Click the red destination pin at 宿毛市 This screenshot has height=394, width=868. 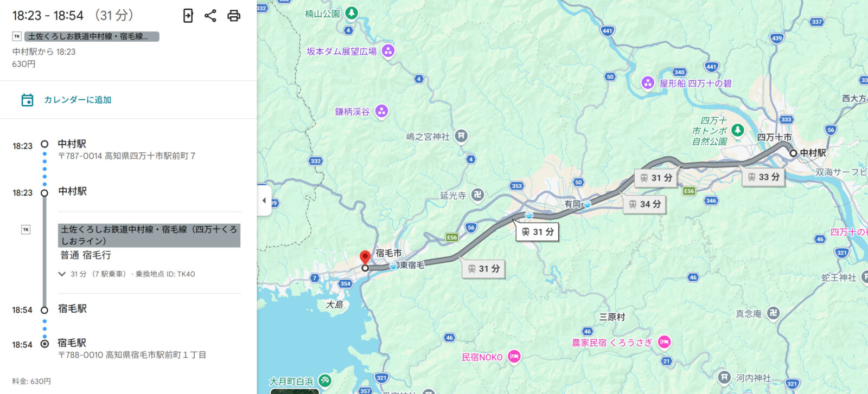click(365, 257)
